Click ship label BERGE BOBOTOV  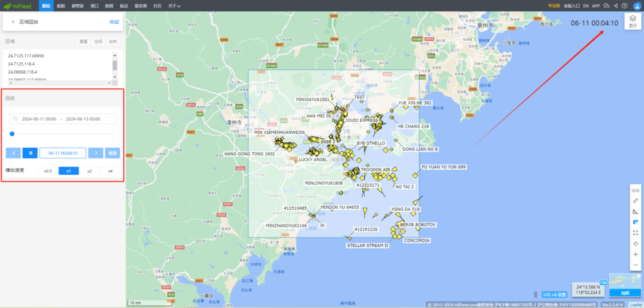coord(418,225)
